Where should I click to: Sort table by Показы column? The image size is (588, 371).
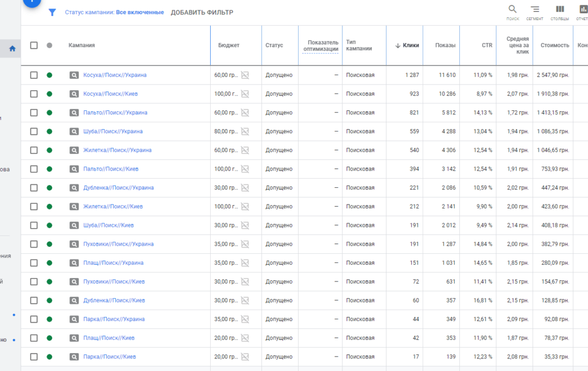pos(445,45)
